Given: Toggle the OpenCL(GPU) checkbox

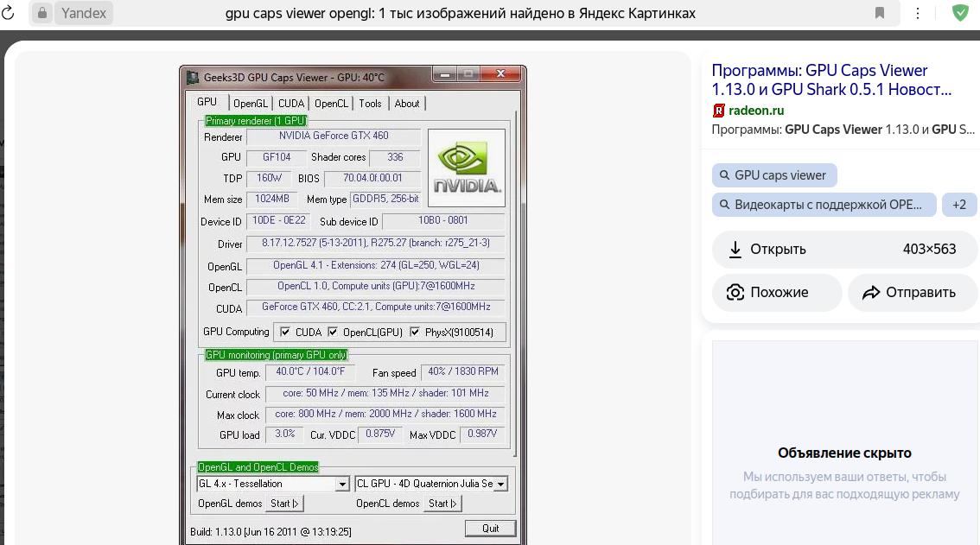Looking at the screenshot, I should coord(333,332).
